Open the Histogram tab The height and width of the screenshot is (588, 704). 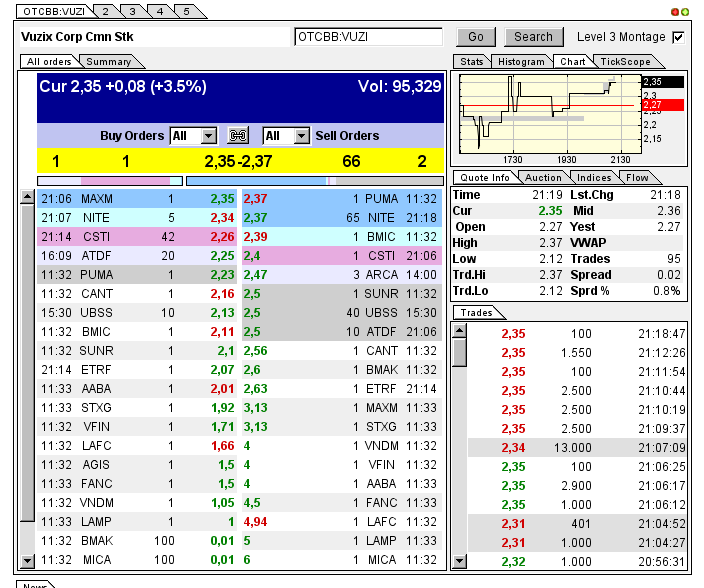[521, 62]
